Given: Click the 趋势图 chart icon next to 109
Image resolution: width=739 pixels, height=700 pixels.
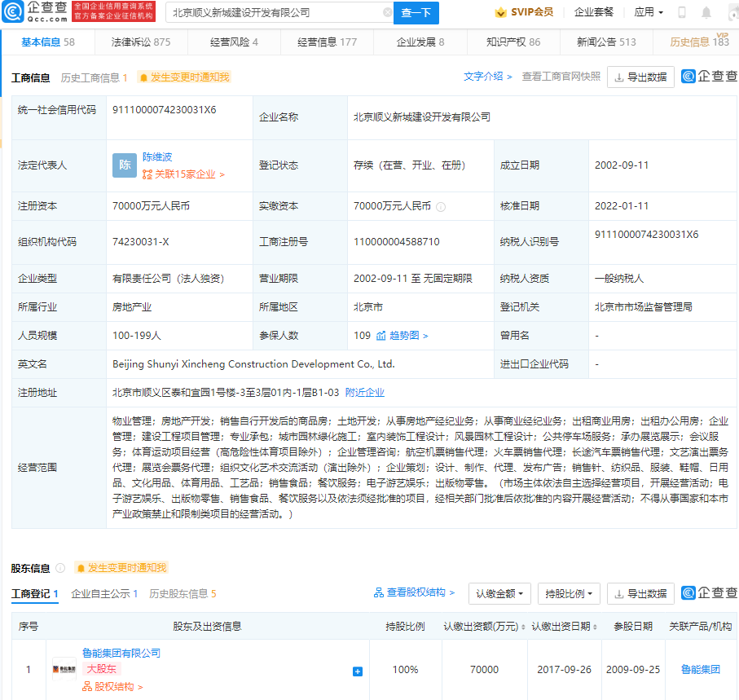Looking at the screenshot, I should (380, 336).
